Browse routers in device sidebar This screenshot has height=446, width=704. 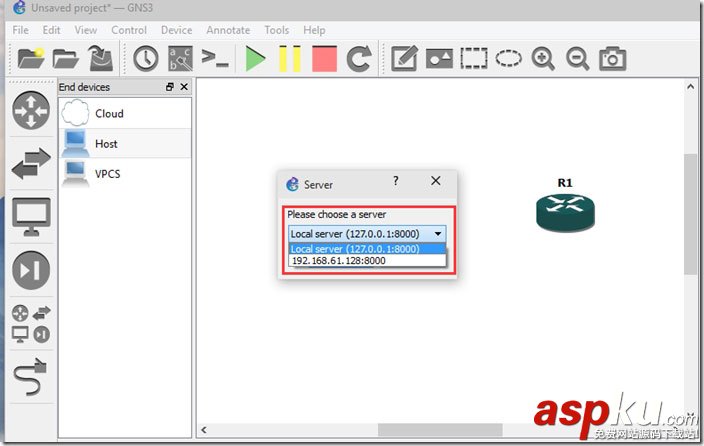click(31, 110)
